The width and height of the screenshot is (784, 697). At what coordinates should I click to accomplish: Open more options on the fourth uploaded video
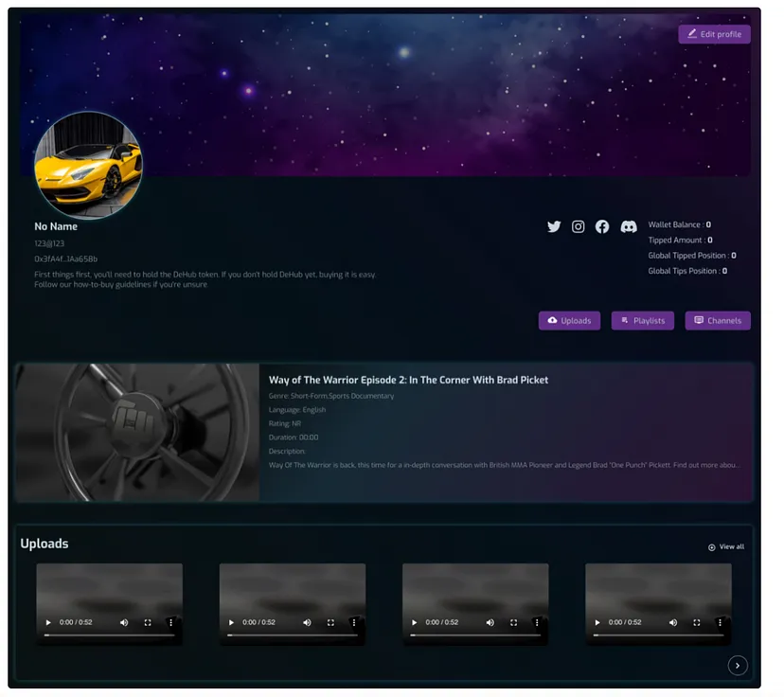720,622
